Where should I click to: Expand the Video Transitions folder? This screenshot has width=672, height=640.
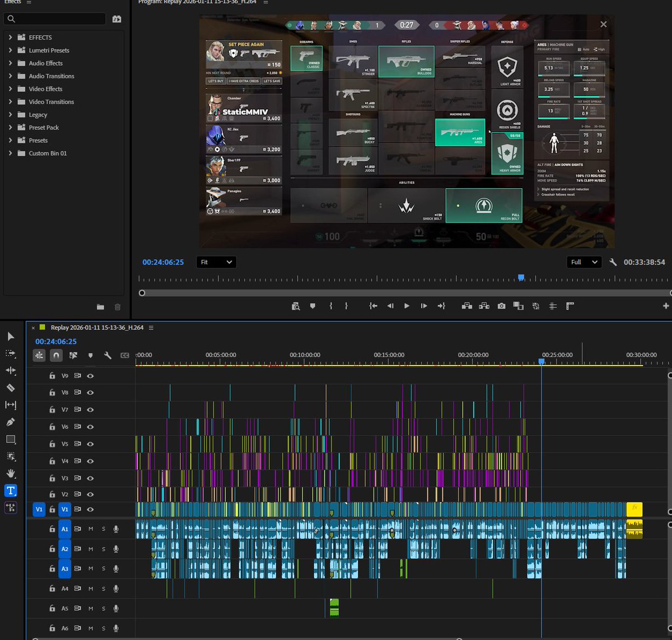[10, 101]
